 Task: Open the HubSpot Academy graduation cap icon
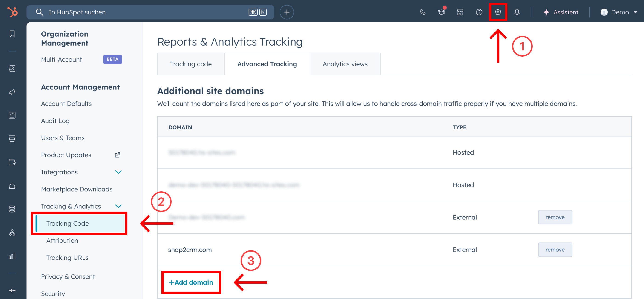441,12
